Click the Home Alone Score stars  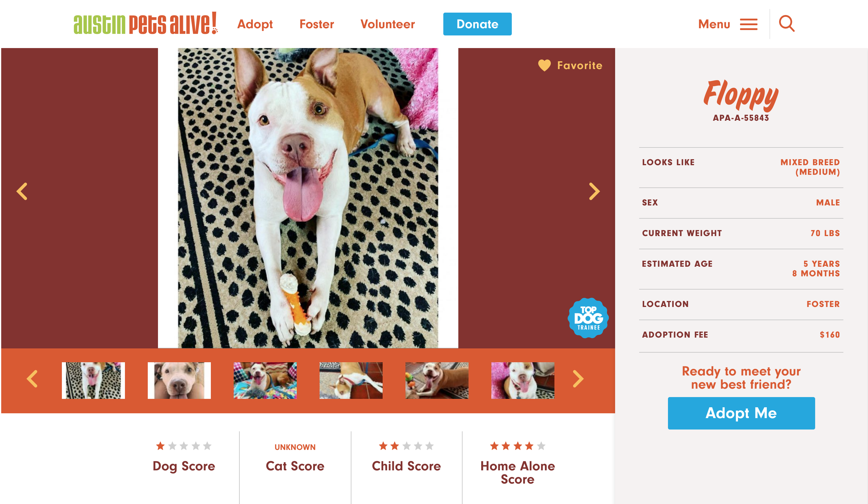518,446
